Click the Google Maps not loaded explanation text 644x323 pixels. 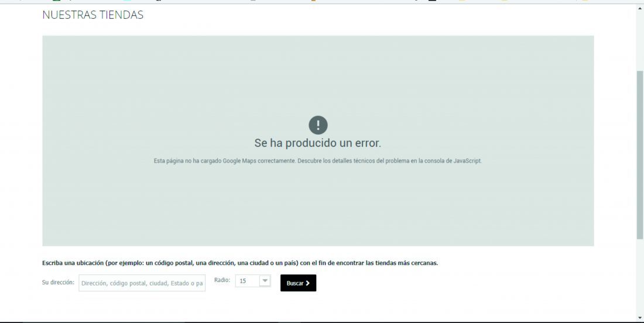318,161
